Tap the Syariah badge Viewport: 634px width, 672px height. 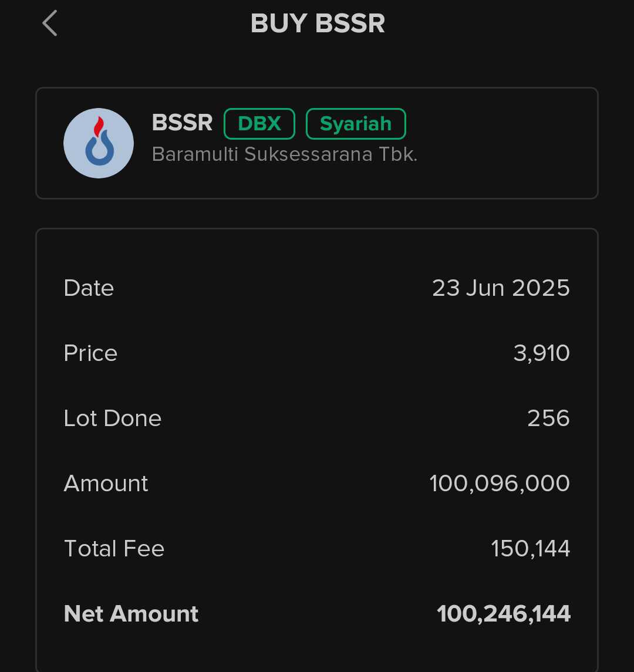coord(356,124)
